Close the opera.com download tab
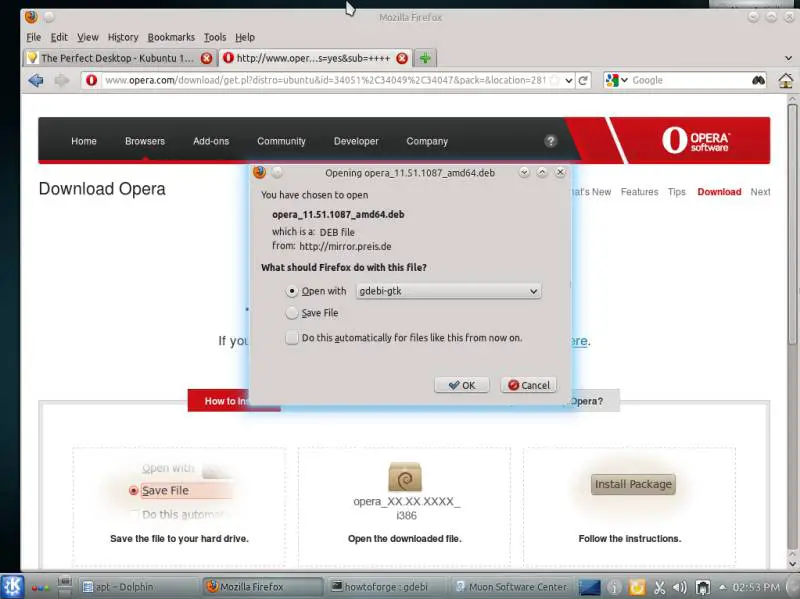The image size is (800, 599). tap(402, 58)
